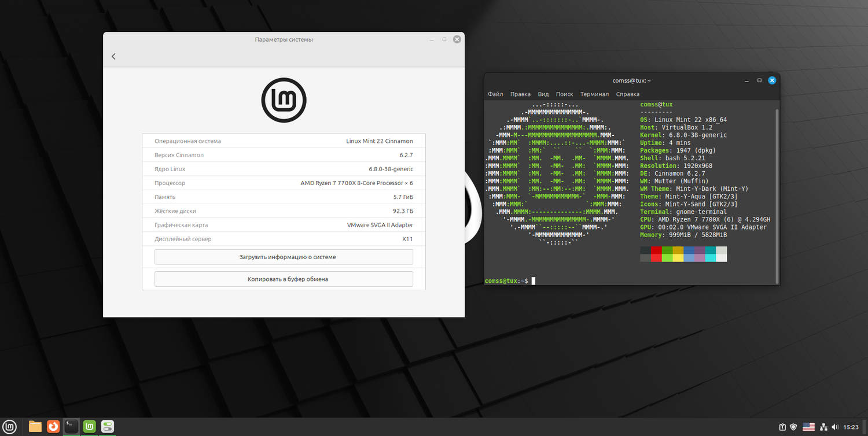This screenshot has height=436, width=868.
Task: Open the Linux Mint start menu
Action: tap(10, 427)
